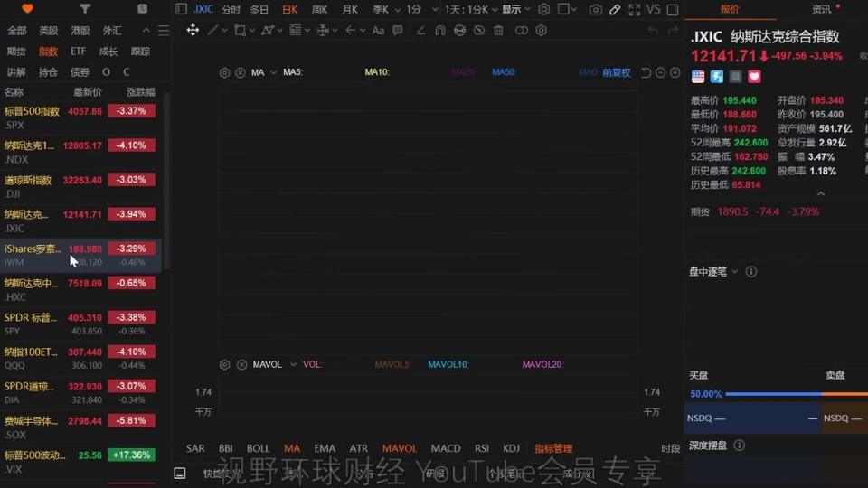Open the layout square dropdown
868x488 pixels.
tap(568, 9)
